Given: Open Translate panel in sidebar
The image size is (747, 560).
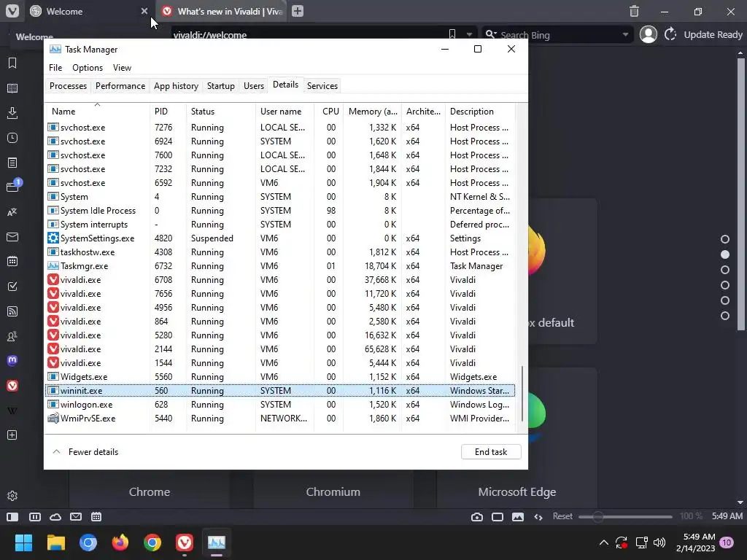Looking at the screenshot, I should [12, 212].
